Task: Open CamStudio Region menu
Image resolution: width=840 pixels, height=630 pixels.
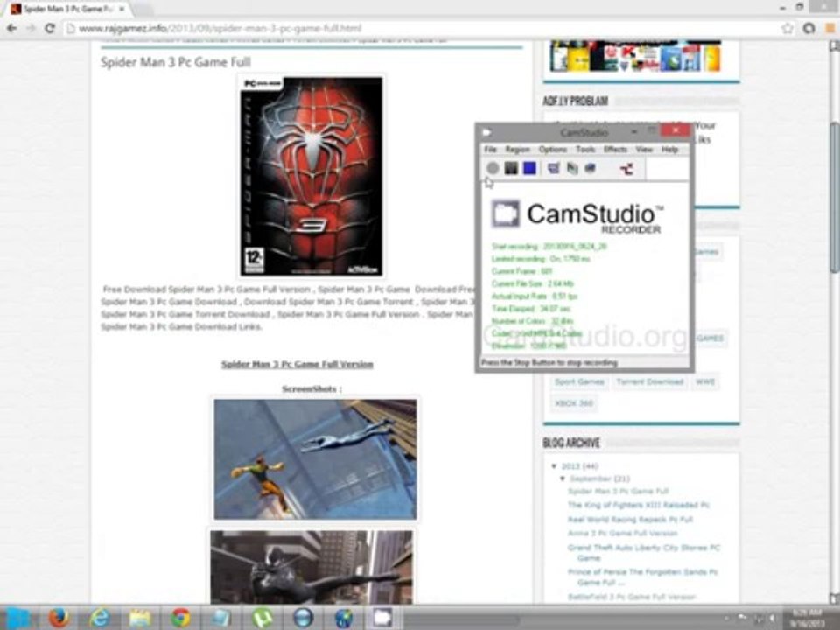Action: coord(517,150)
